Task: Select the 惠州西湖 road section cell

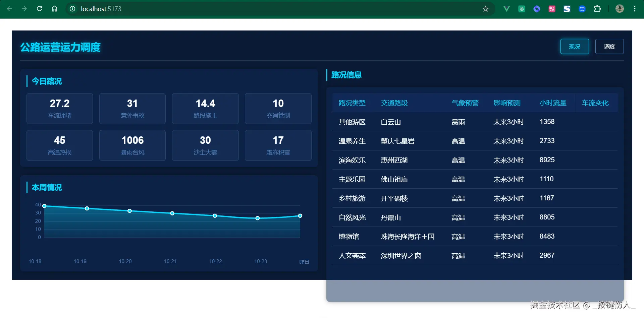Action: click(394, 160)
